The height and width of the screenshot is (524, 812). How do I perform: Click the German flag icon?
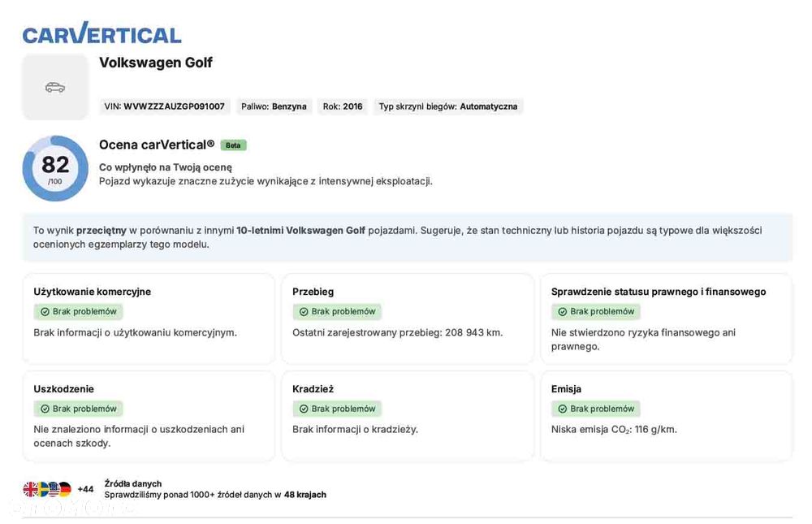click(x=65, y=489)
